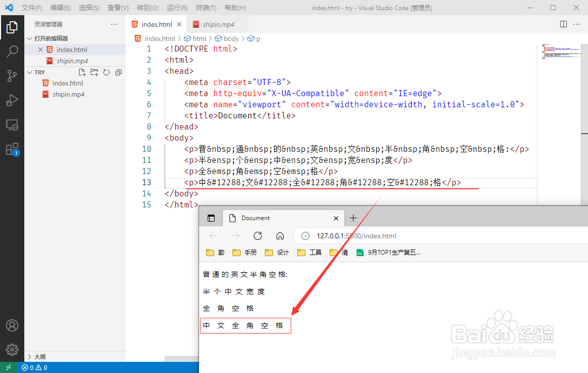Click New File icon in TRY folder header
The image size is (588, 373).
pos(82,72)
